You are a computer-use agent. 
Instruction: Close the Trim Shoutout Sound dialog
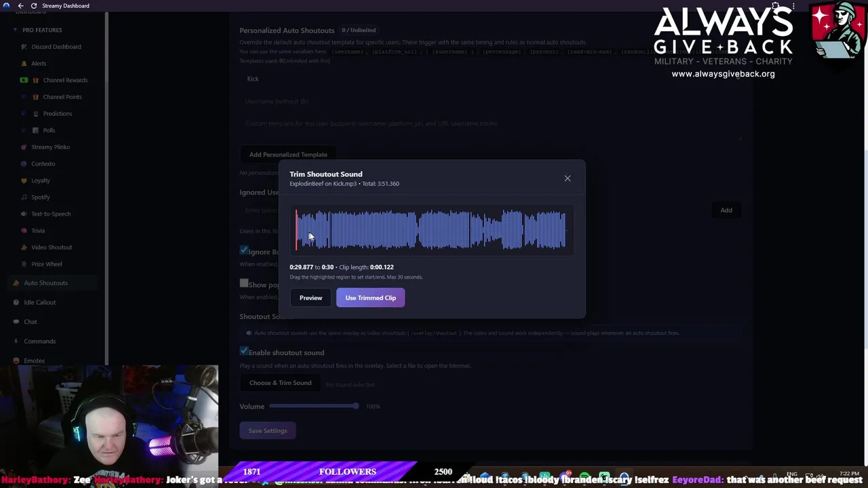568,178
